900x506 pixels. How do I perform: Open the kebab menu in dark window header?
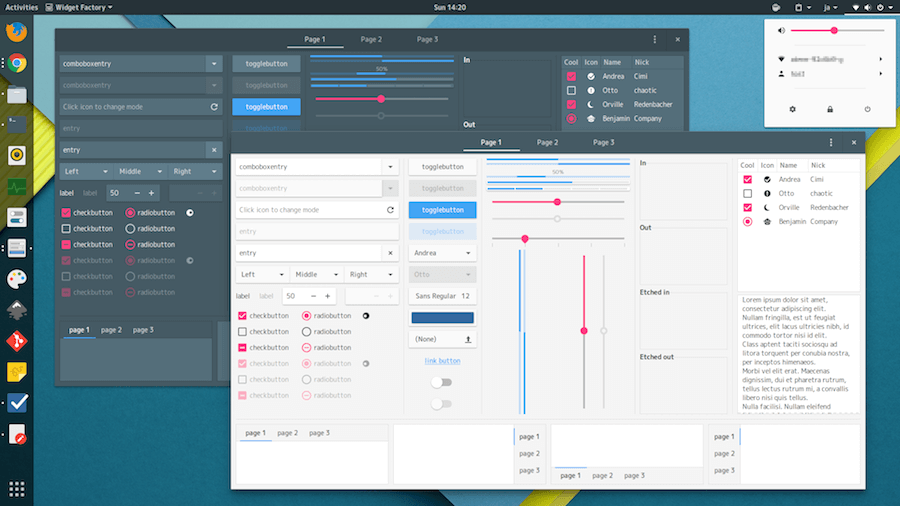654,39
